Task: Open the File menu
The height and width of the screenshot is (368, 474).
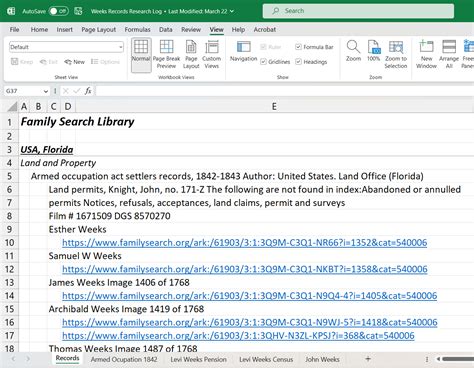Action: (x=14, y=30)
